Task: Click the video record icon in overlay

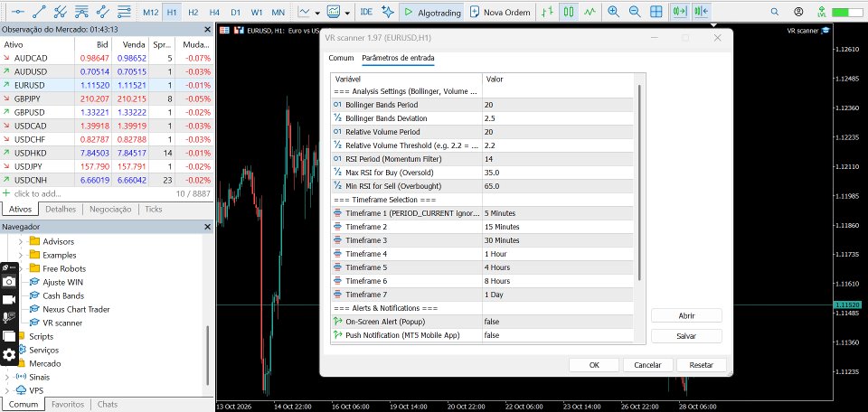Action: (x=9, y=299)
